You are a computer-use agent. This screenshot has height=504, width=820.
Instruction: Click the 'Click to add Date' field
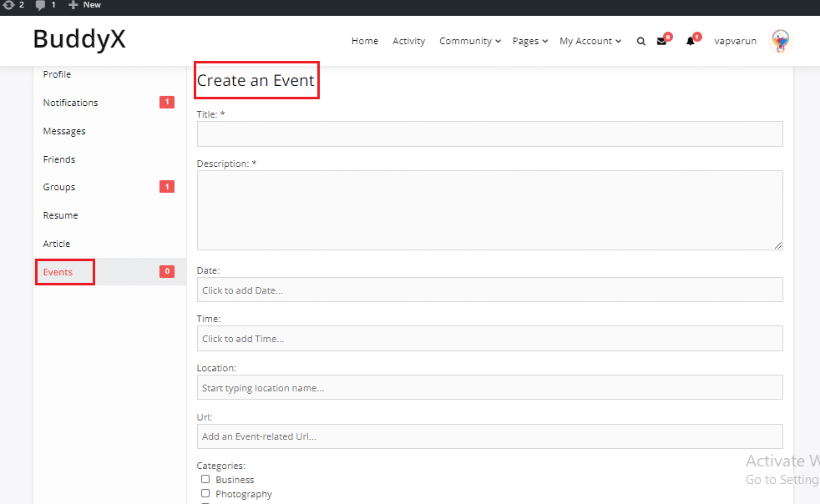tap(489, 290)
